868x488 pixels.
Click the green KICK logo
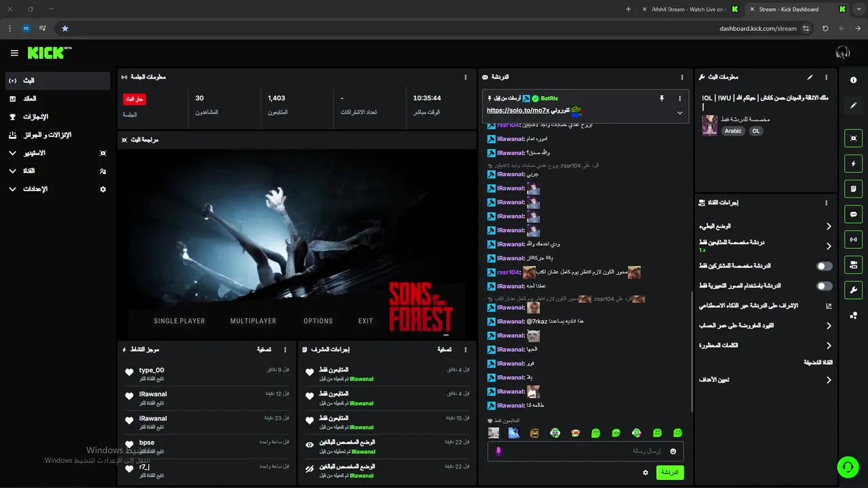tap(47, 53)
